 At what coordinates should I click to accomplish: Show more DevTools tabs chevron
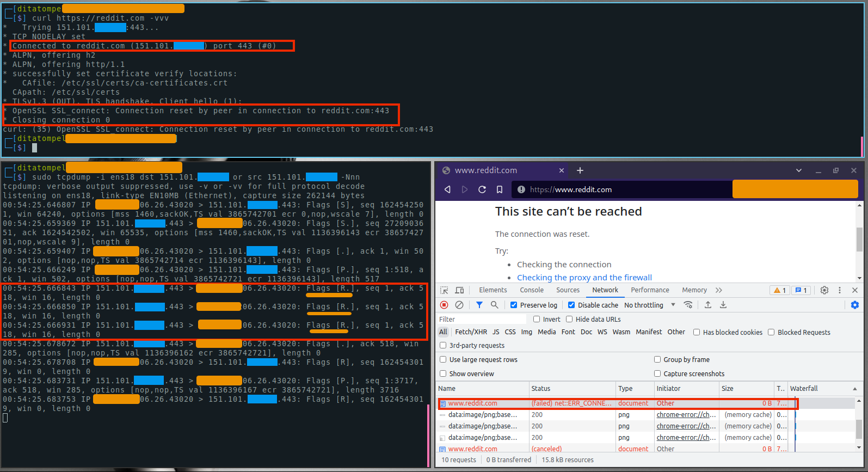coord(719,290)
